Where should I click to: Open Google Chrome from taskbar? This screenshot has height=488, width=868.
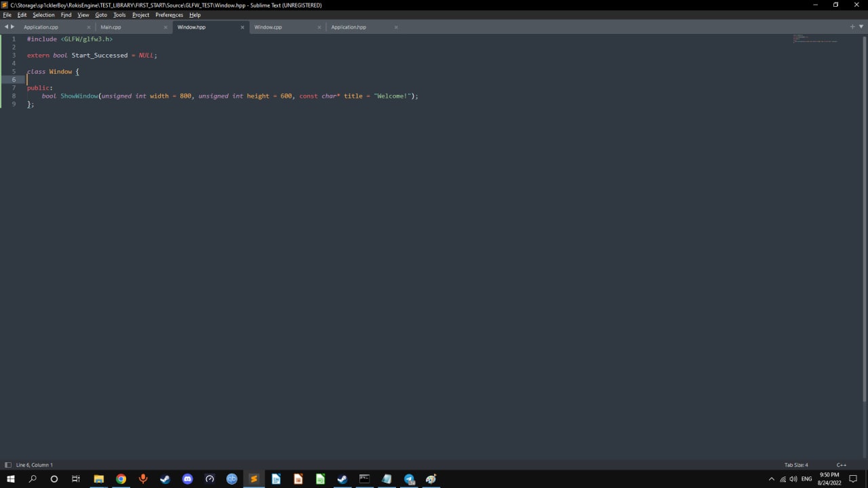click(x=121, y=479)
